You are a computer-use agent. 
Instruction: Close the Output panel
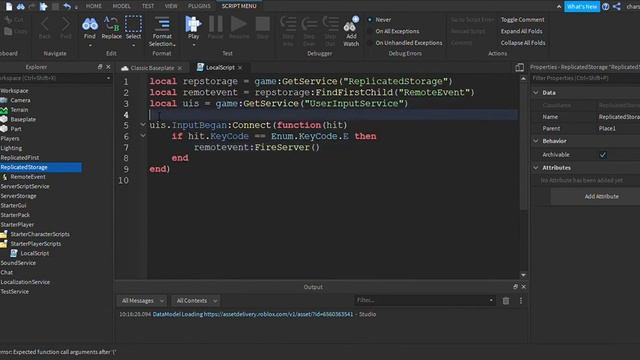(x=524, y=287)
